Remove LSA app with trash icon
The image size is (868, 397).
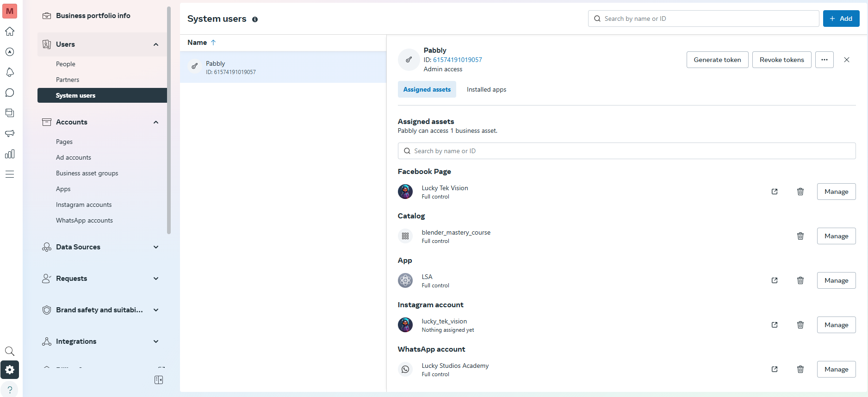click(x=800, y=280)
